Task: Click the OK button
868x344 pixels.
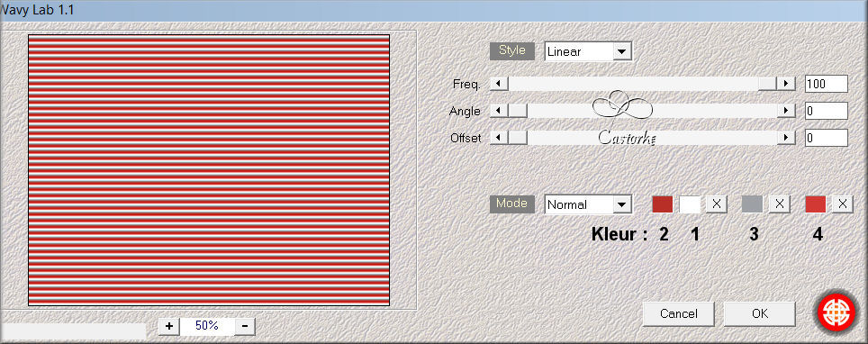Action: tap(760, 313)
